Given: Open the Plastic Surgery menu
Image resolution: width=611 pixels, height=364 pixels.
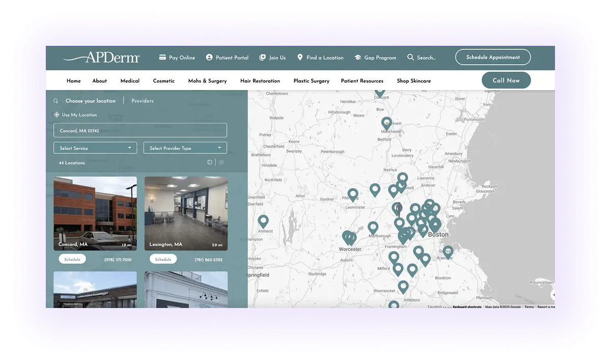Looking at the screenshot, I should (x=312, y=80).
